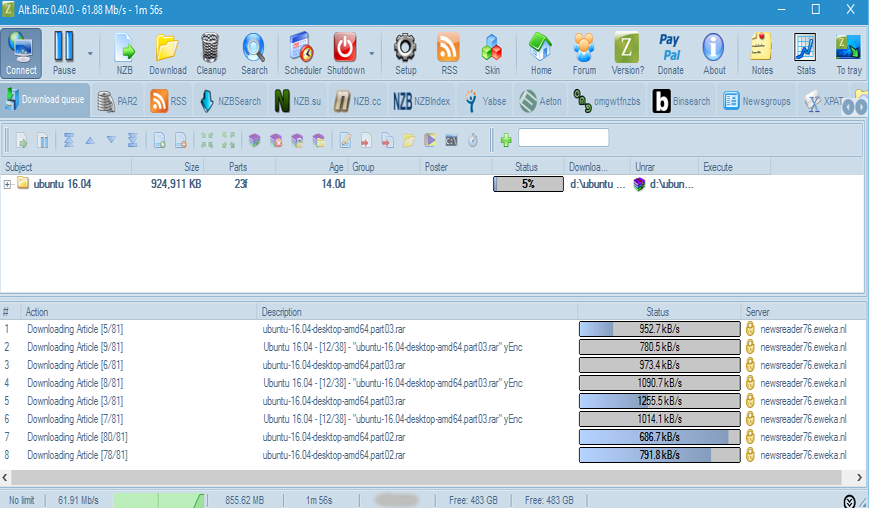
Task: Open the RSS tab
Action: coord(168,101)
